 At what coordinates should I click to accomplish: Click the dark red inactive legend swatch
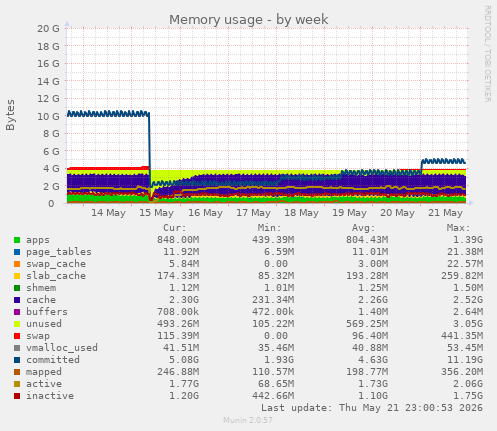point(17,396)
